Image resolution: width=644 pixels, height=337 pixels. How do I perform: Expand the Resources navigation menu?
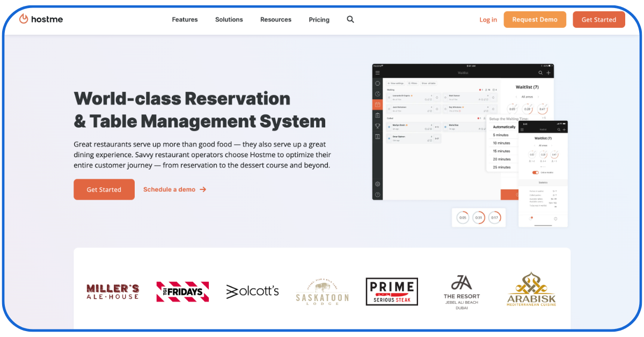pos(276,19)
